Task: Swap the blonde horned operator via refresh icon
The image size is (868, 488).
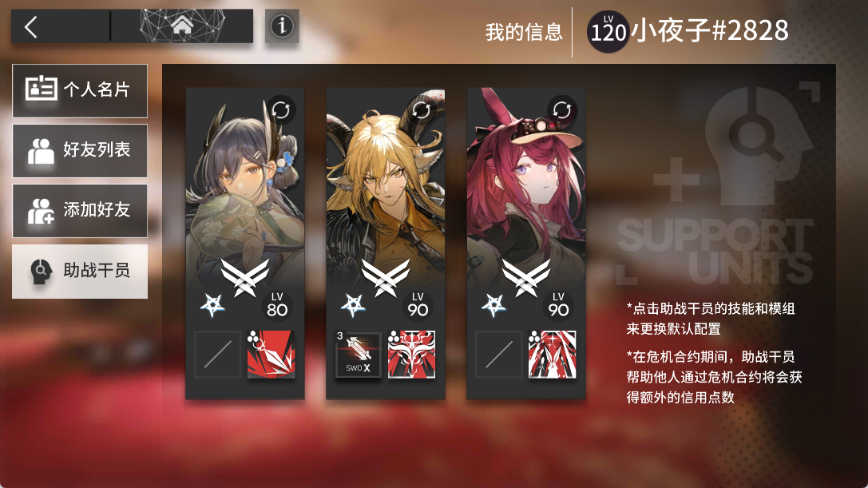Action: 422,109
